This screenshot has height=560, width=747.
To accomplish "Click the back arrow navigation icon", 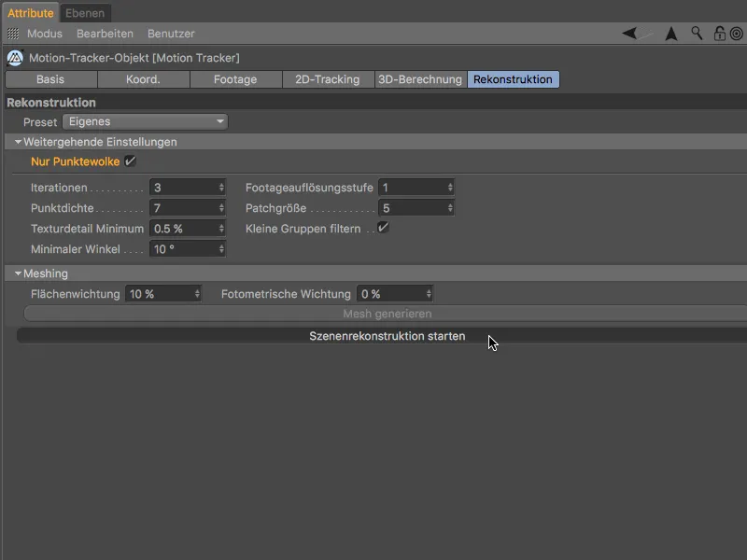I will (x=629, y=34).
